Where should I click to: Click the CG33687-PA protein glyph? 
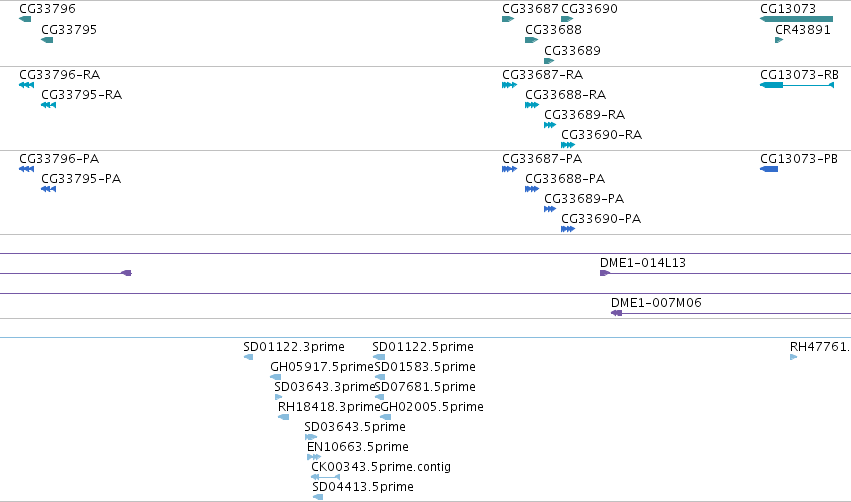(509, 169)
